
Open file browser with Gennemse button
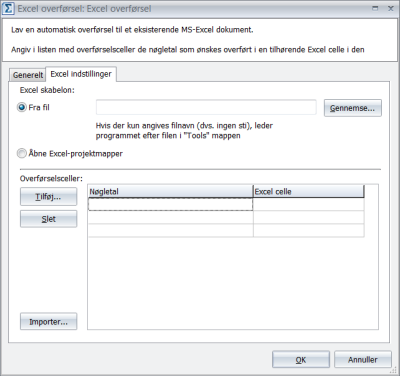(352, 108)
